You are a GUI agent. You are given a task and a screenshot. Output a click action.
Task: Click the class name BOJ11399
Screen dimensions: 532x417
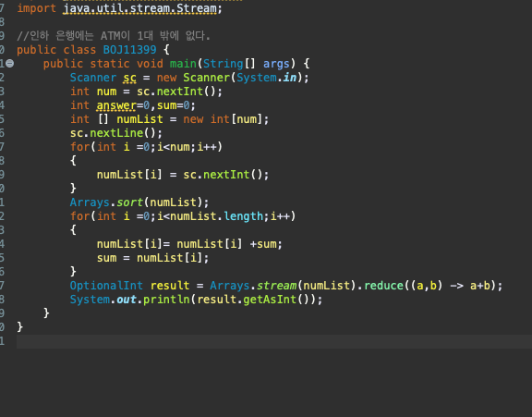[x=129, y=50]
